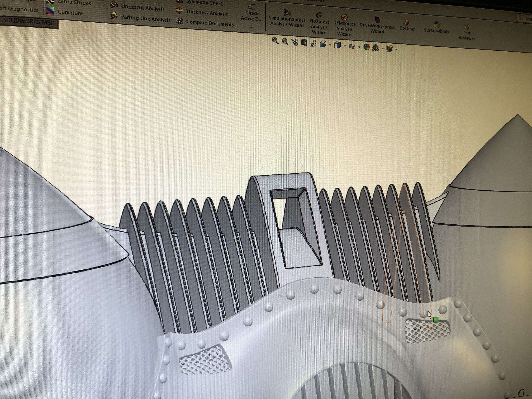
Task: Click the Thickness Analysis label
Action: (207, 13)
